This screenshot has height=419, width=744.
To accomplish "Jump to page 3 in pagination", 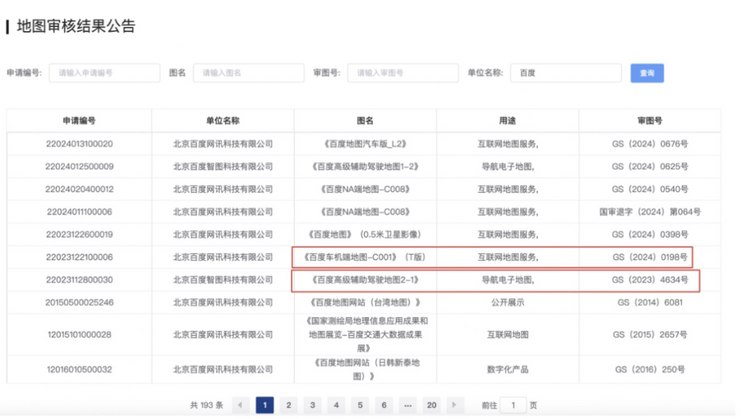I will pyautogui.click(x=312, y=405).
